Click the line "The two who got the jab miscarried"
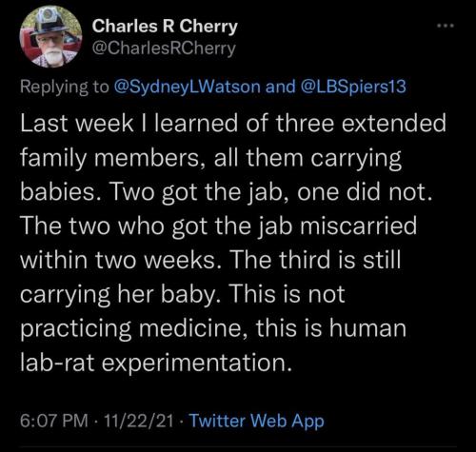 click(x=219, y=226)
